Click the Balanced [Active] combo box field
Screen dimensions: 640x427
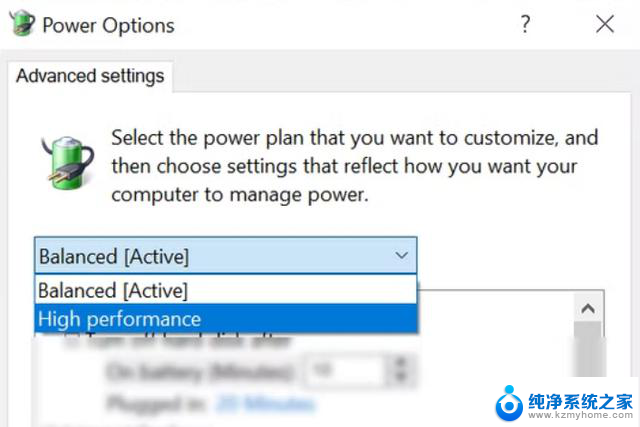226,256
